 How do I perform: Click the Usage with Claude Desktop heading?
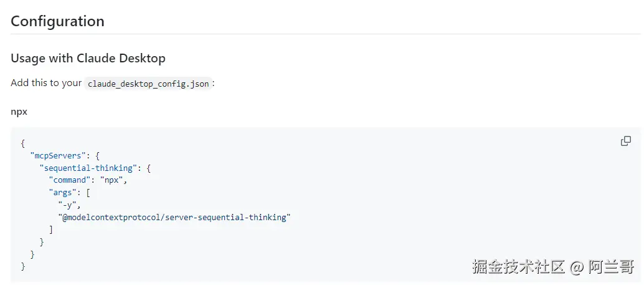click(x=88, y=59)
